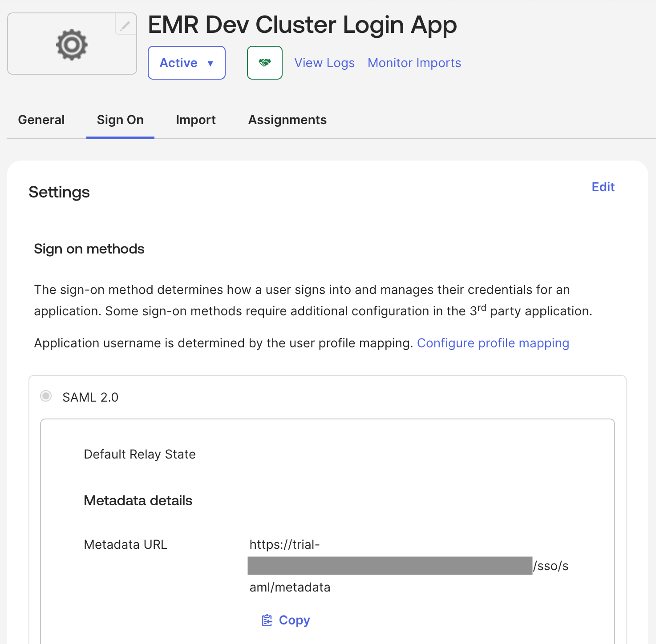Click the green handshake icon button
The height and width of the screenshot is (644, 656).
tap(265, 63)
